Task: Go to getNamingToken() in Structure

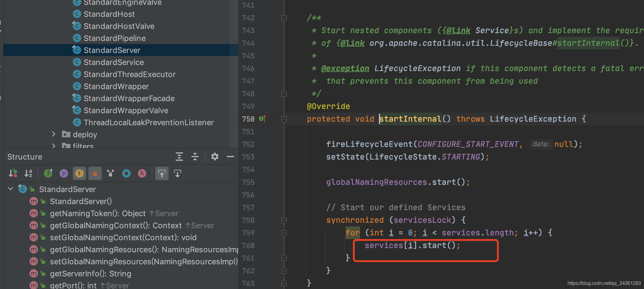Action: point(98,213)
